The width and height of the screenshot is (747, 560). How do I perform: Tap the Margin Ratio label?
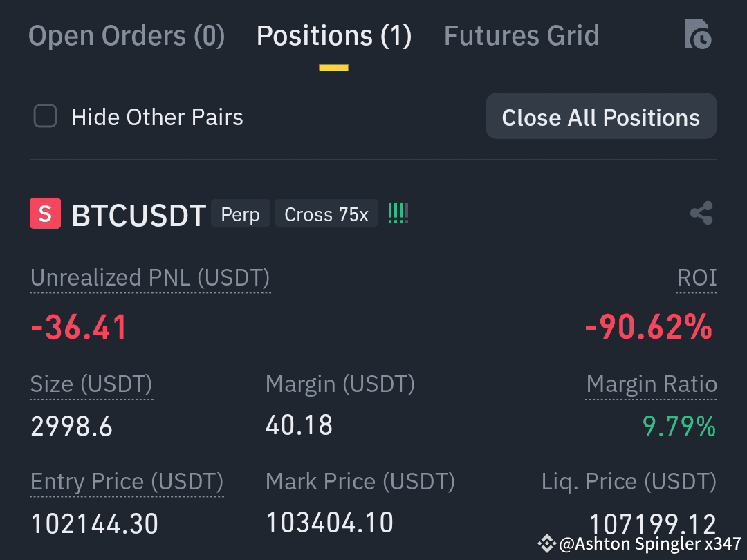coord(652,384)
